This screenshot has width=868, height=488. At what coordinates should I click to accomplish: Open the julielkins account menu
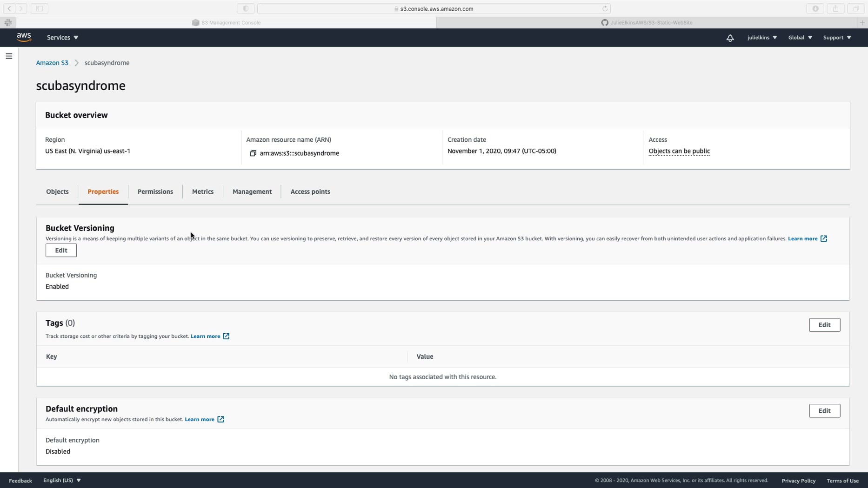[762, 38]
